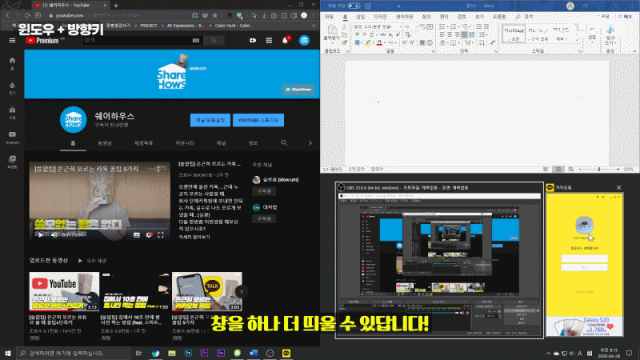Screen dimensions: 640x360
Task: Select the KakaoTalk window thumbnail in snap assist
Action: 584,260
